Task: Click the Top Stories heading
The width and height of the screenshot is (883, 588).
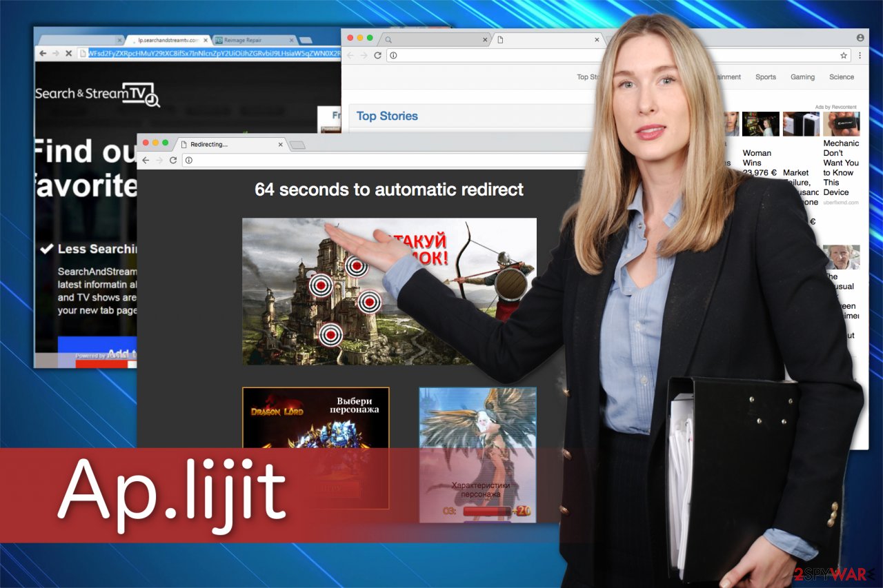Action: click(387, 116)
